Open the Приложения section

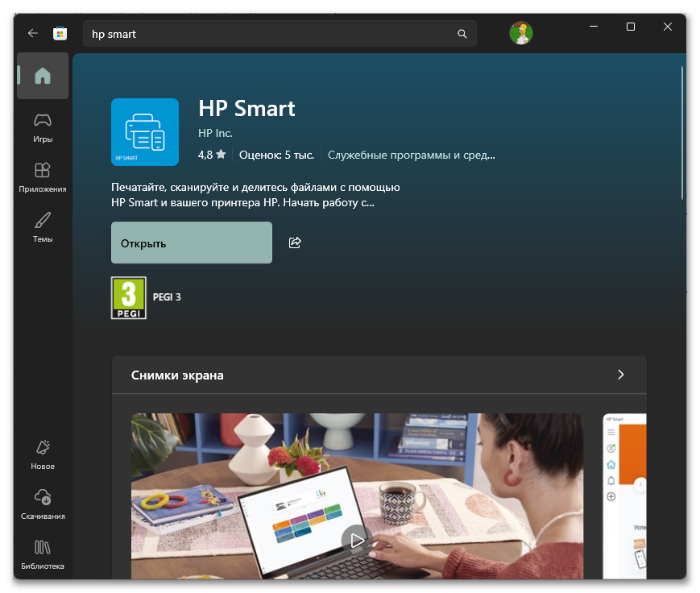click(43, 178)
